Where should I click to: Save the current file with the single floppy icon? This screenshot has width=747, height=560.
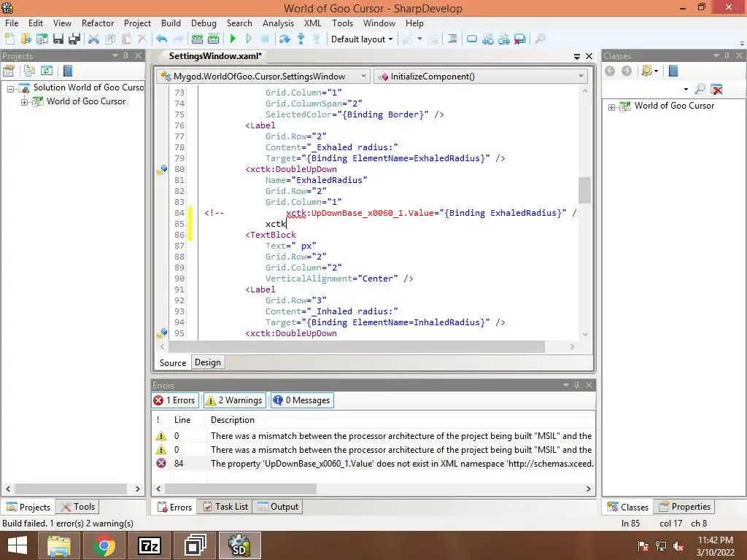click(58, 39)
